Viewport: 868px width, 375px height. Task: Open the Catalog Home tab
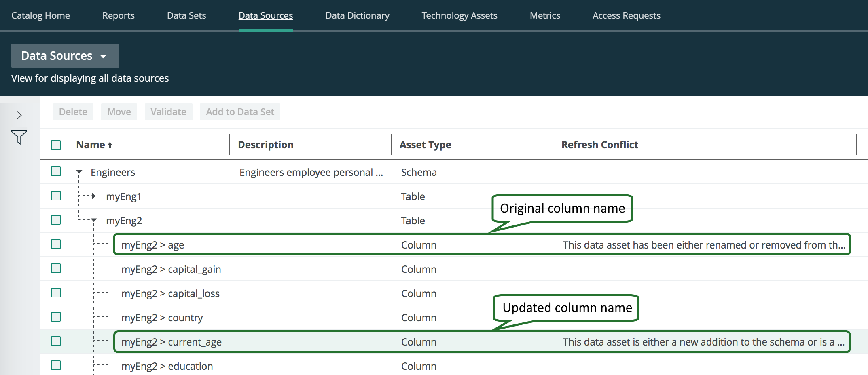pos(40,15)
